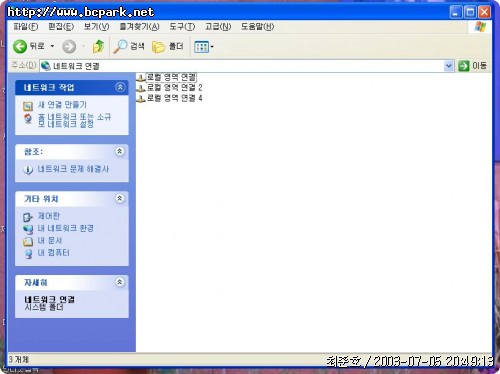Open the 즐겨찾기(A) menu
500x374 pixels.
coord(139,26)
